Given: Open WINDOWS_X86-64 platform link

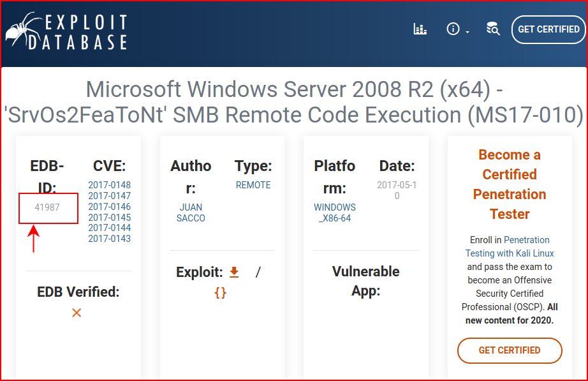Looking at the screenshot, I should (335, 213).
